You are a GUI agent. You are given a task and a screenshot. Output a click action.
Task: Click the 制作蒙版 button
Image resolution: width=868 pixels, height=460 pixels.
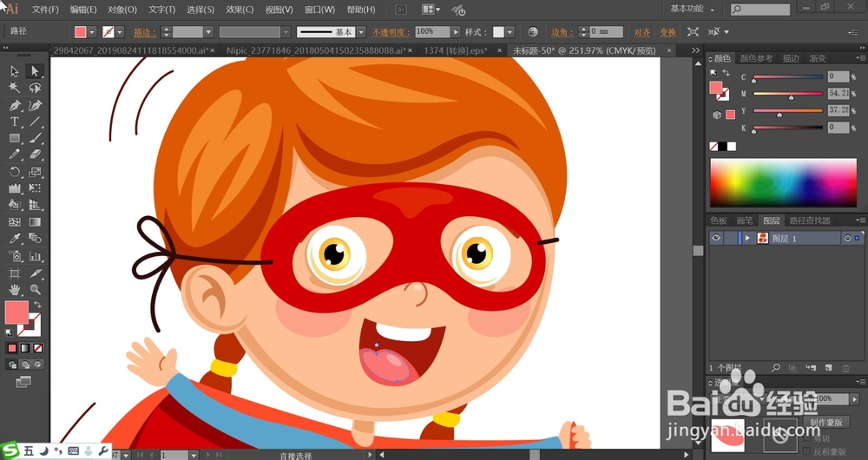tap(826, 423)
